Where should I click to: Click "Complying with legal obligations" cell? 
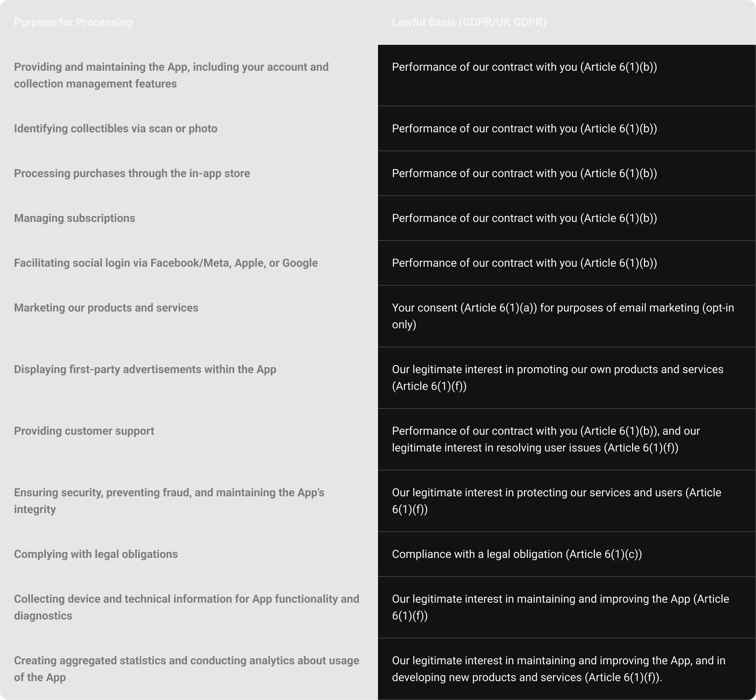point(96,554)
